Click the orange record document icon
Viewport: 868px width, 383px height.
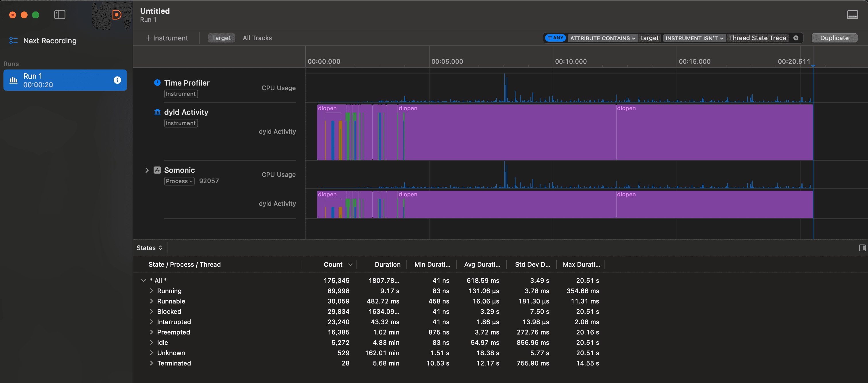point(116,15)
